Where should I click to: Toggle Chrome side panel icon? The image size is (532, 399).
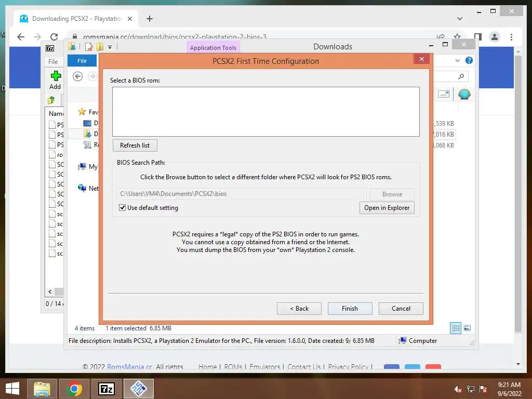tap(478, 37)
